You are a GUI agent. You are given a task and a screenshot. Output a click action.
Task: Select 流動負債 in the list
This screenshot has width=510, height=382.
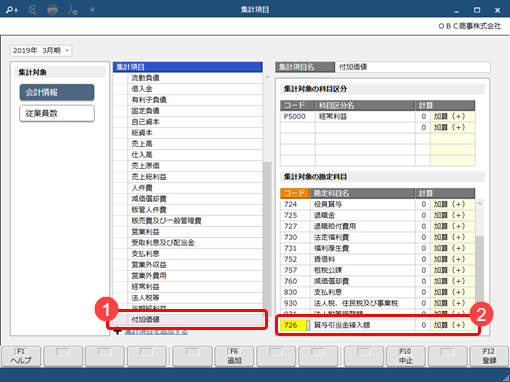coord(188,78)
